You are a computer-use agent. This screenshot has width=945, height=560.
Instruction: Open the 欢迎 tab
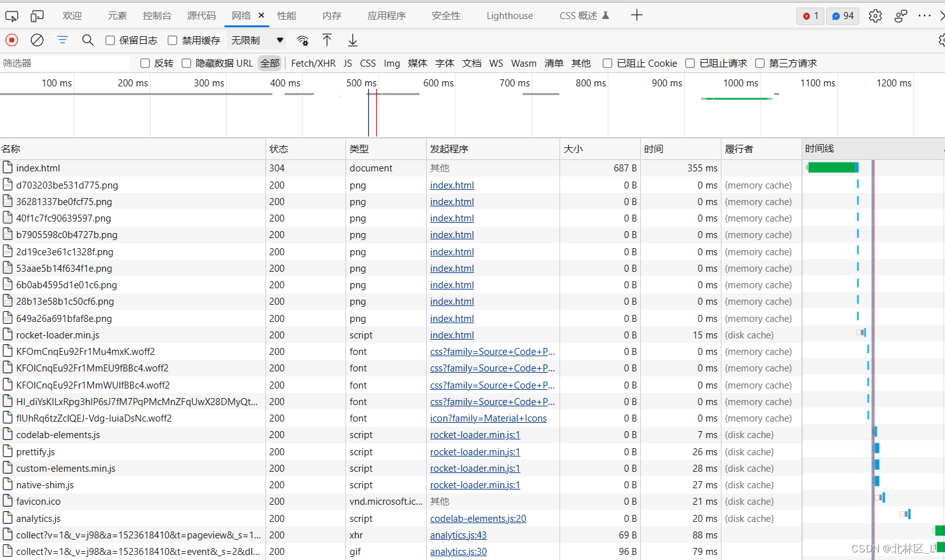(72, 15)
